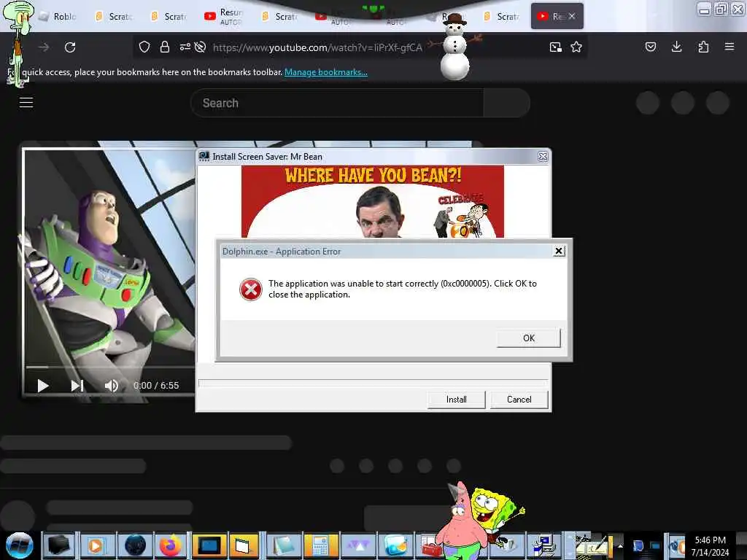
Task: Click the video seek bar
Action: [x=110, y=367]
